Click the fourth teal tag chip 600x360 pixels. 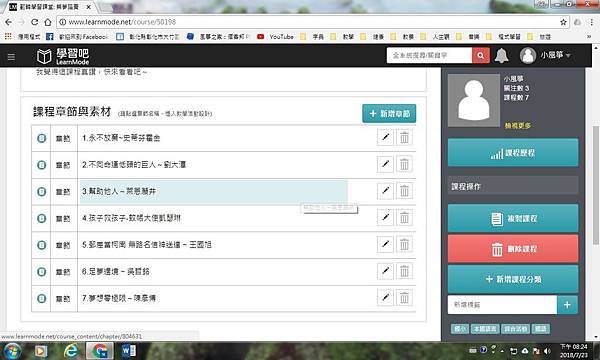point(541,329)
